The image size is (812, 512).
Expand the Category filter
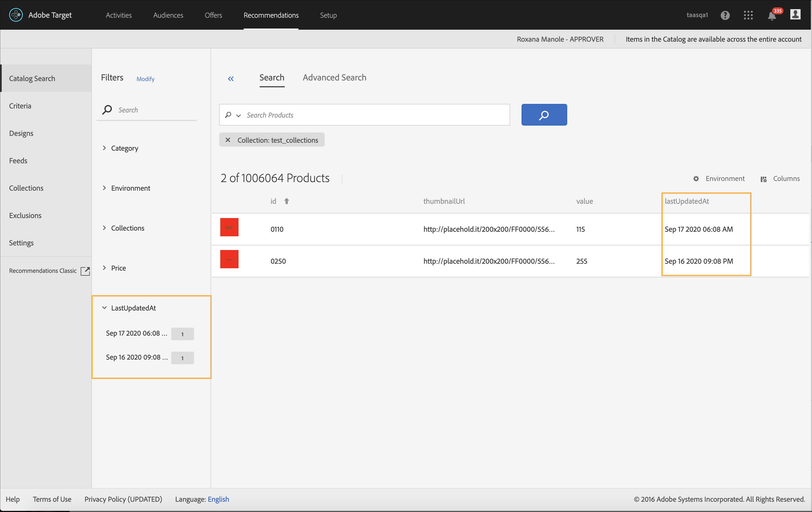tap(104, 148)
